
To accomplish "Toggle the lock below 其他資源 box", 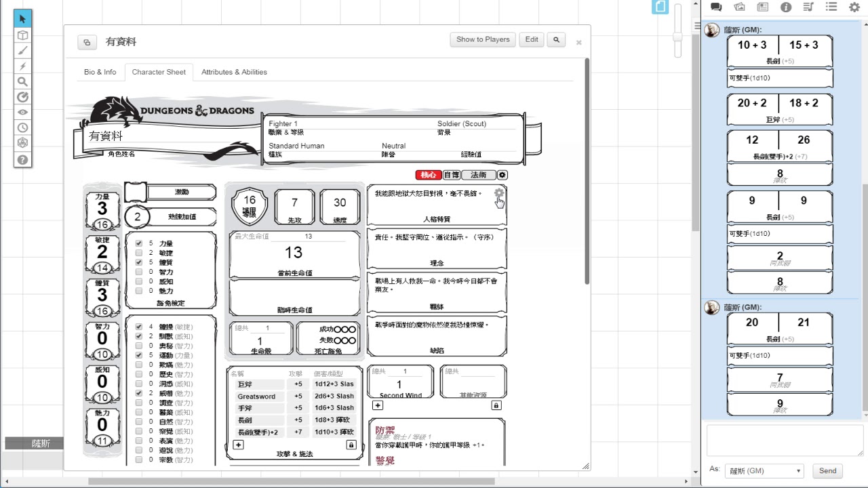I will tap(496, 405).
